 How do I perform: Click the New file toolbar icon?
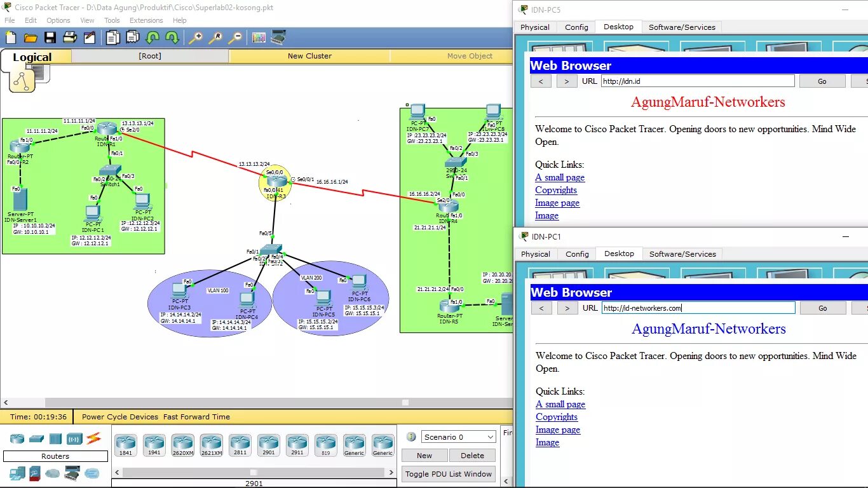pos(11,38)
